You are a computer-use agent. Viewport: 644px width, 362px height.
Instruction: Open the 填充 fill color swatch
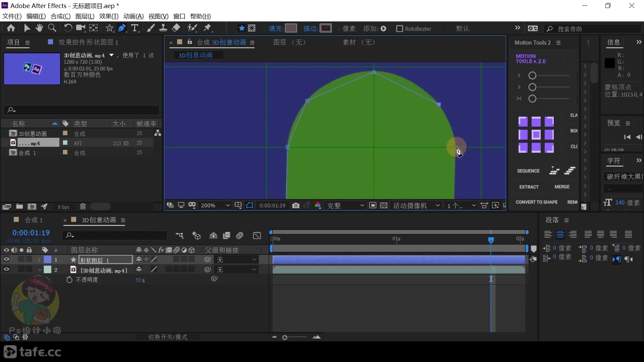(x=291, y=28)
